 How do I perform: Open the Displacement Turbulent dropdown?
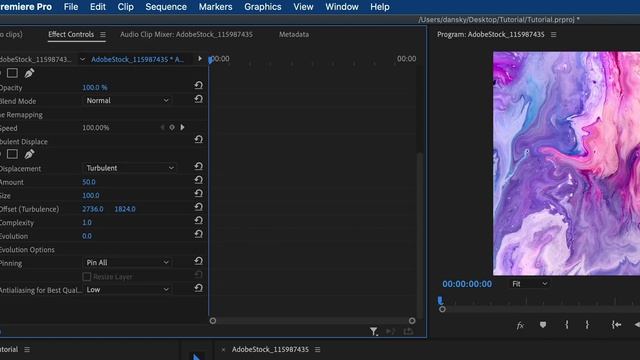click(x=130, y=168)
